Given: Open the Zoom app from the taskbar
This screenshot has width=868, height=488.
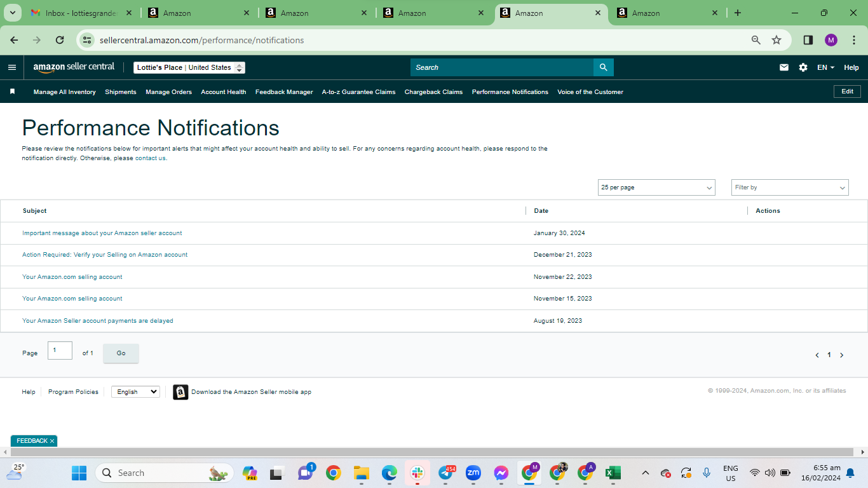Looking at the screenshot, I should [473, 473].
